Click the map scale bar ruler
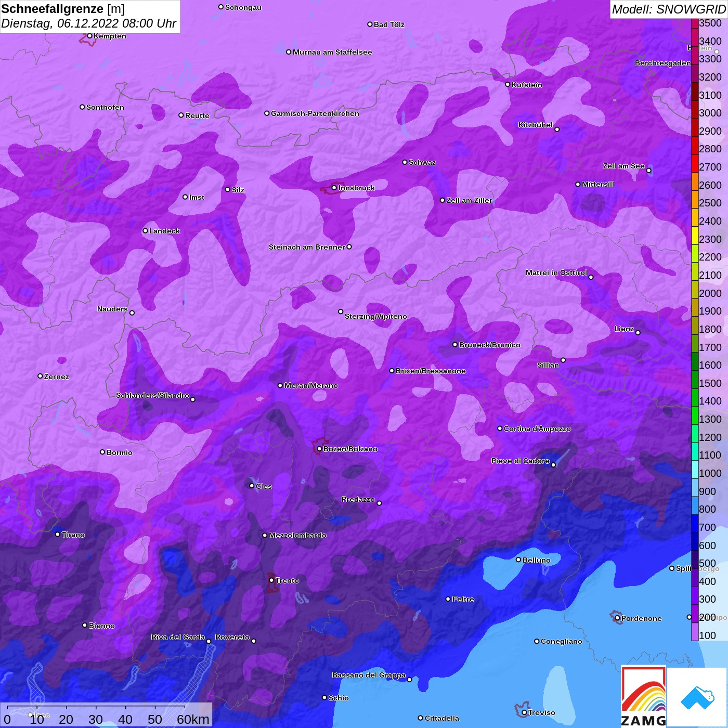This screenshot has width=728, height=728. point(96,707)
